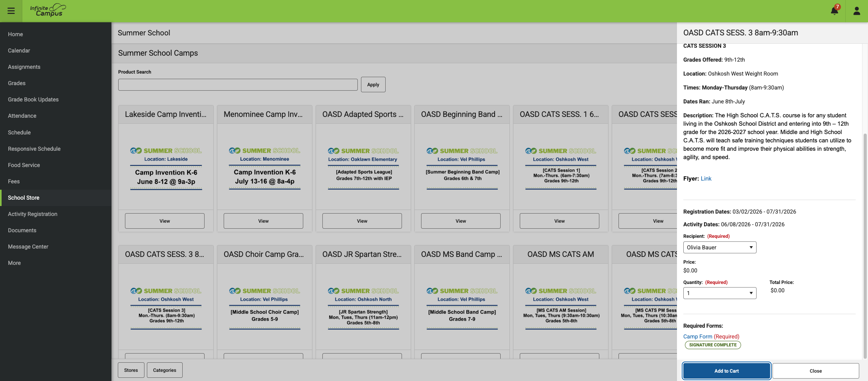
Task: Click the Categories button
Action: pos(164,370)
